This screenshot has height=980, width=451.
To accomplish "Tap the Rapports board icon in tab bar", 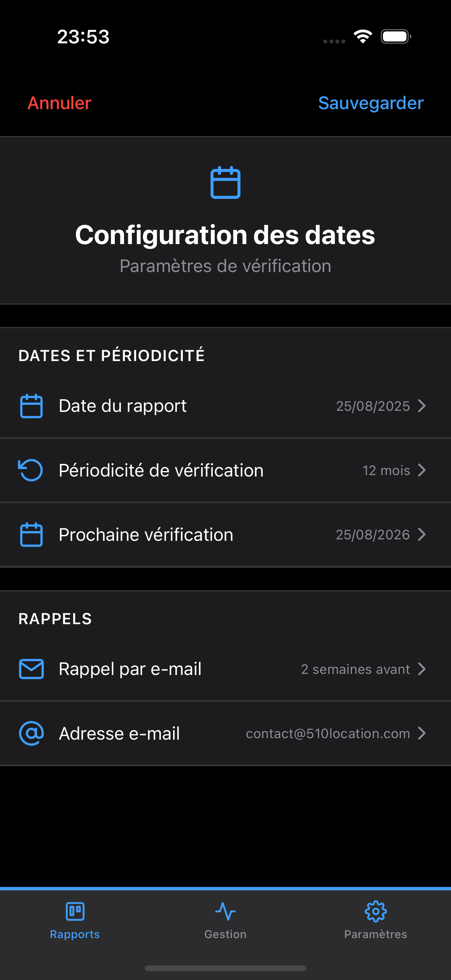I will point(75,912).
